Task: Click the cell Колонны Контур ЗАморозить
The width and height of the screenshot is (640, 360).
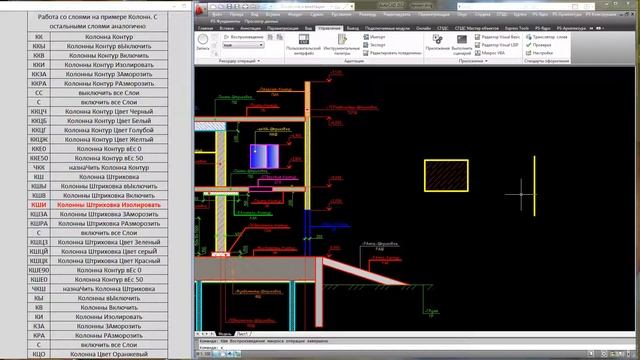Action: click(x=109, y=74)
